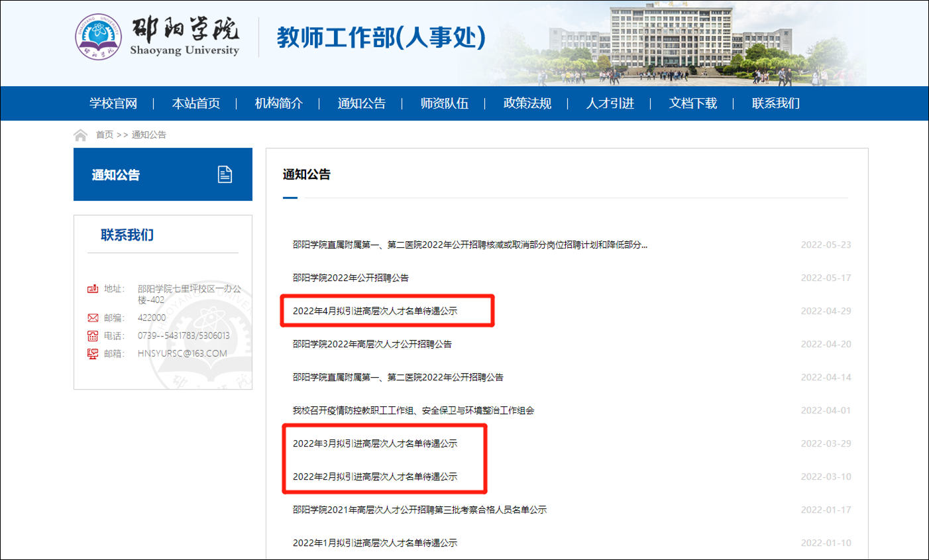Click the date 2022-04-29
929x560 pixels.
[x=826, y=311]
